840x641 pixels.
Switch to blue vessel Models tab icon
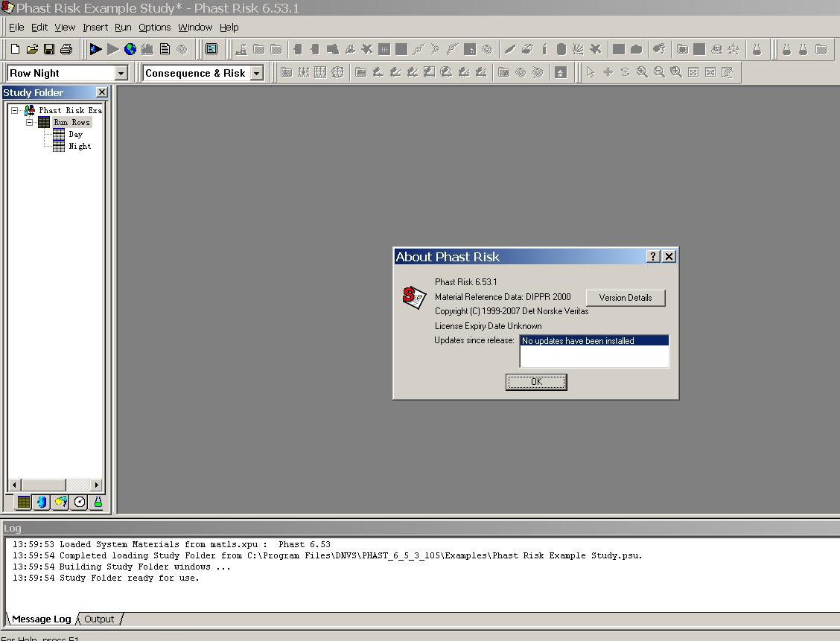(x=42, y=502)
